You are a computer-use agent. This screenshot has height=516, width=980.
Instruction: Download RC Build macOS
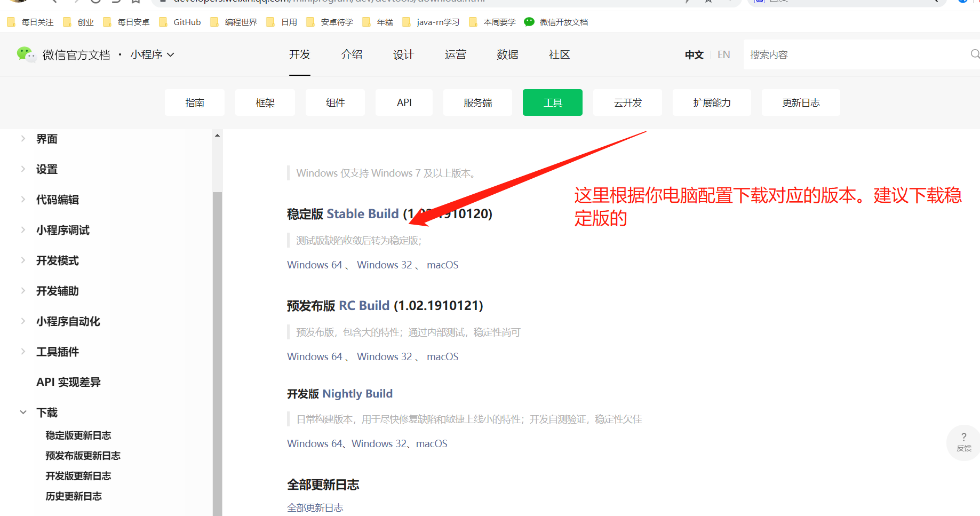[443, 356]
